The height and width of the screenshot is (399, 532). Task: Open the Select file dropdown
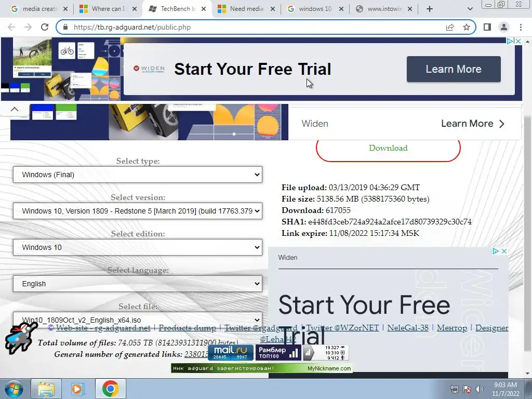pyautogui.click(x=138, y=320)
